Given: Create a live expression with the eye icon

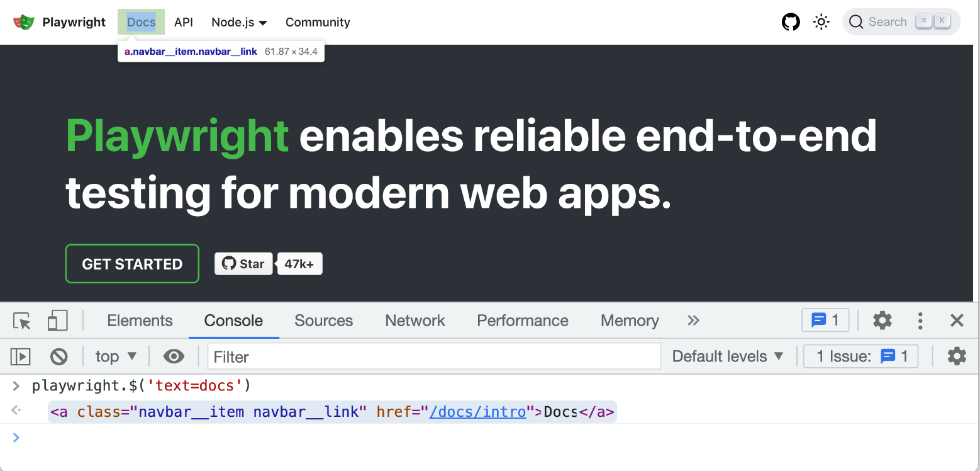Looking at the screenshot, I should tap(174, 356).
